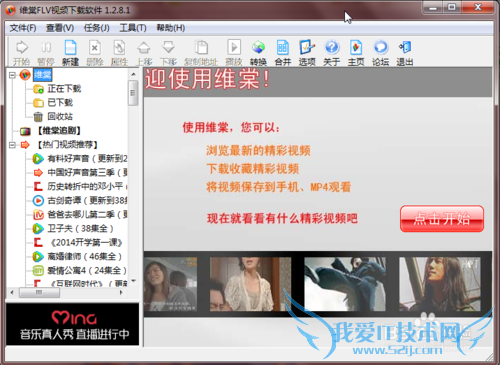Click the 开始 (Start) toolbar icon
The height and width of the screenshot is (365, 500).
(22, 52)
